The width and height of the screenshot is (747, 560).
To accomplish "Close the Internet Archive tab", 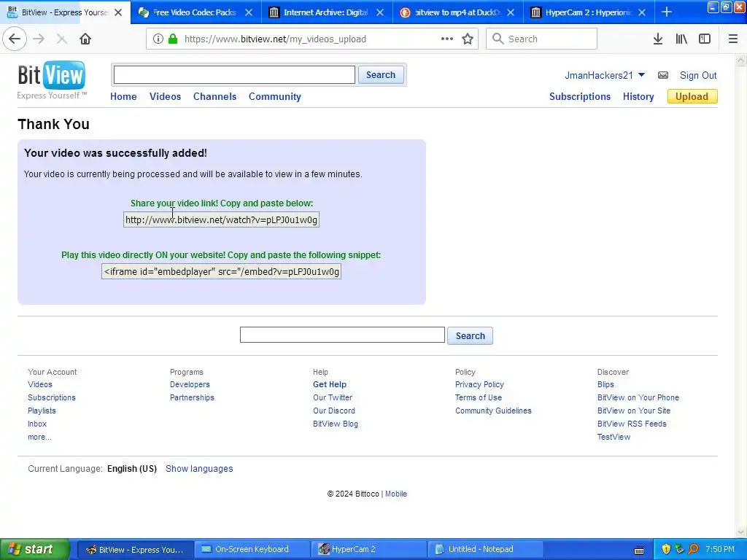I will (x=379, y=12).
